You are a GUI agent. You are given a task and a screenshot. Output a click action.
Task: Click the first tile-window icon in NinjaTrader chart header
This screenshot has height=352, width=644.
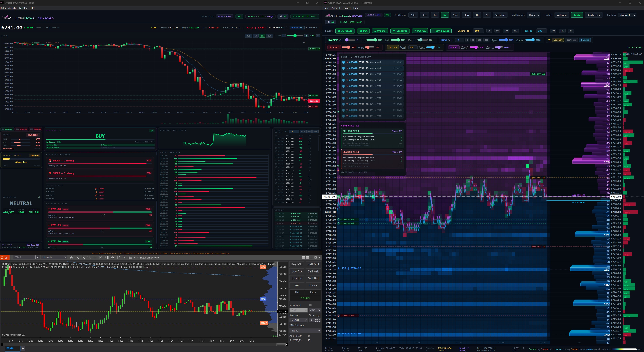click(x=304, y=257)
